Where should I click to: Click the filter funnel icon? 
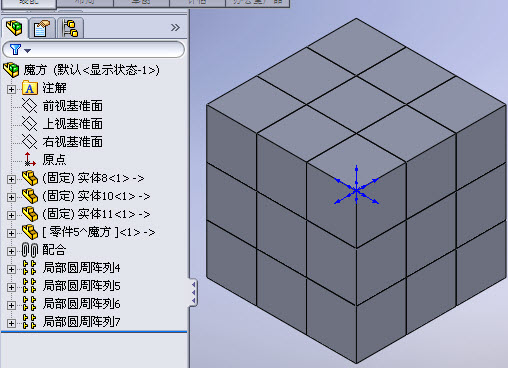pos(15,50)
